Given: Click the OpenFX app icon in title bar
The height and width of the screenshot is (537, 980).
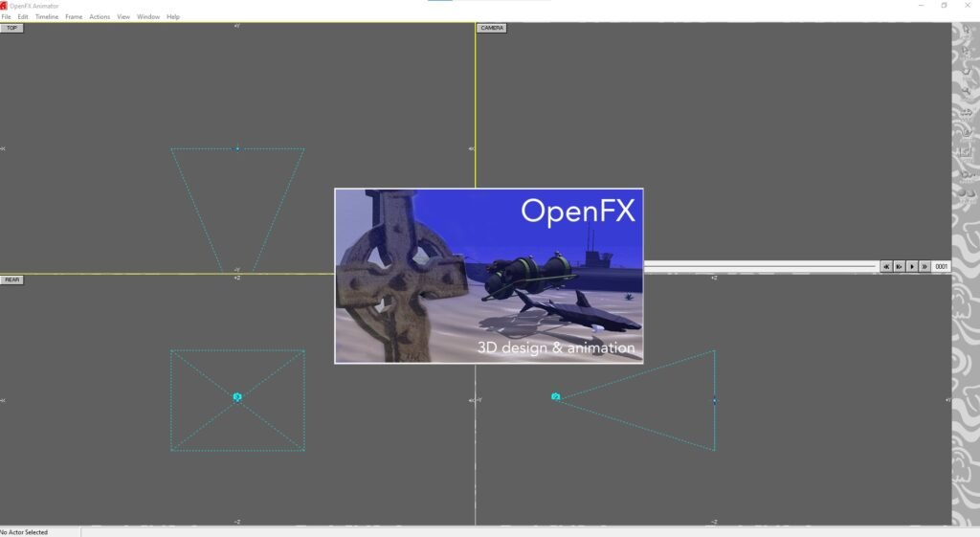Looking at the screenshot, I should (x=4, y=6).
